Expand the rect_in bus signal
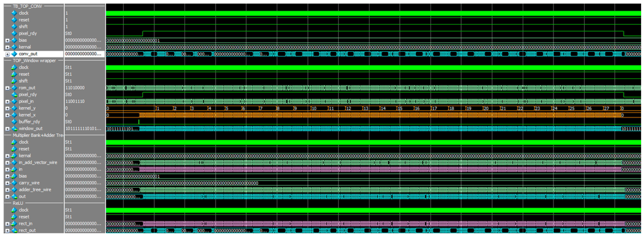Viewport: 644px width, 237px height. pos(7,224)
